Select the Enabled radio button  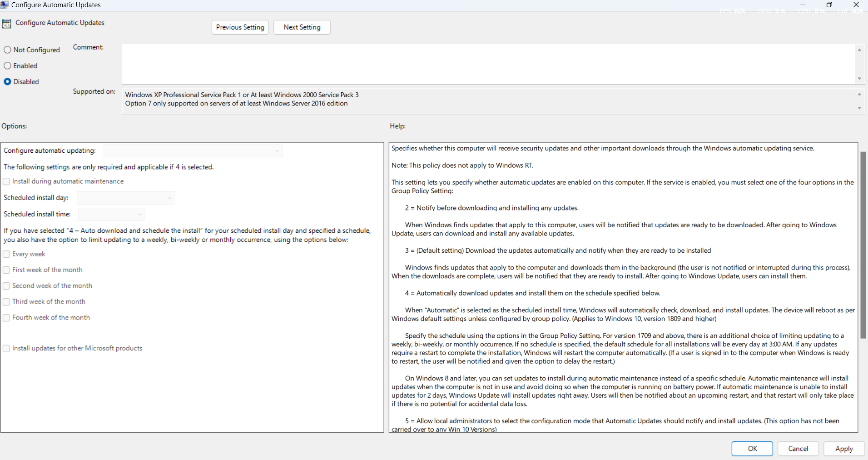[7, 65]
